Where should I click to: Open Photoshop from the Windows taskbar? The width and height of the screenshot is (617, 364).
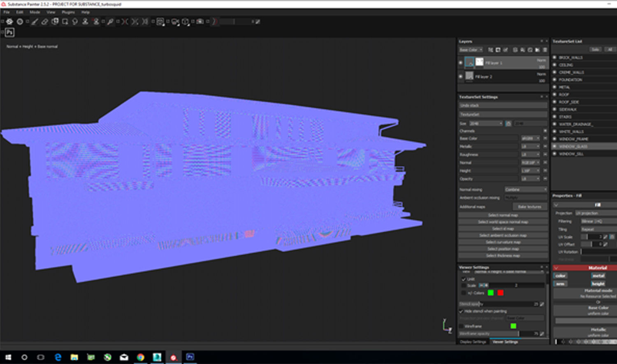click(190, 357)
